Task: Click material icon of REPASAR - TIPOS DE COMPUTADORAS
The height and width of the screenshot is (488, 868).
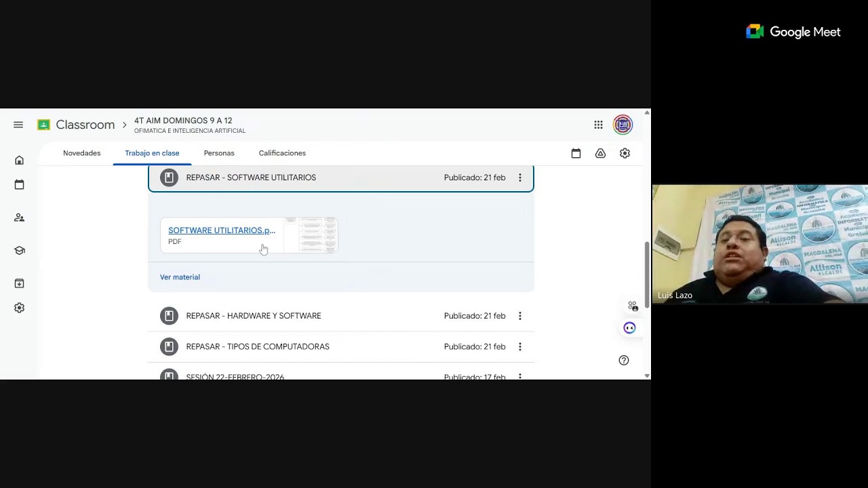Action: [x=169, y=346]
